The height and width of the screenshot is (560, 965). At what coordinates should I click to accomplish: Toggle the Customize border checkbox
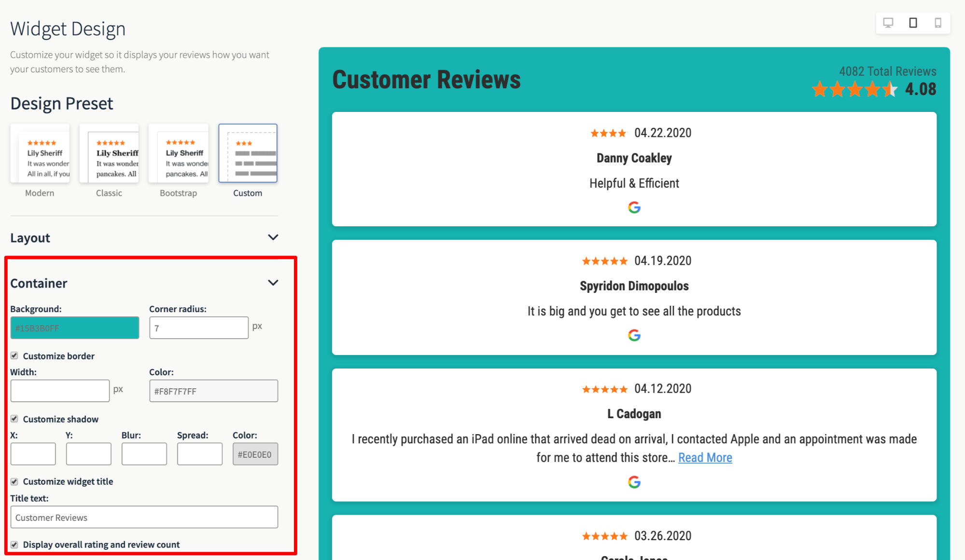click(14, 355)
